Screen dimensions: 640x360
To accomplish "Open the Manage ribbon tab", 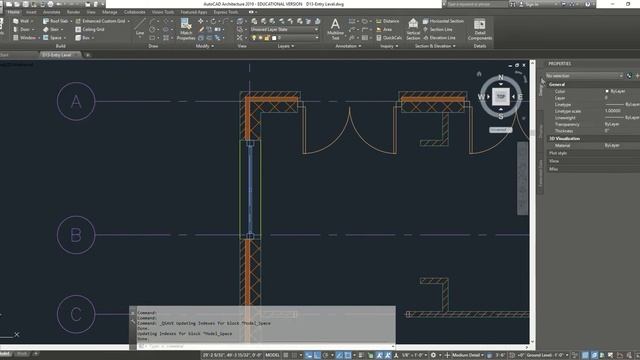I will point(109,12).
